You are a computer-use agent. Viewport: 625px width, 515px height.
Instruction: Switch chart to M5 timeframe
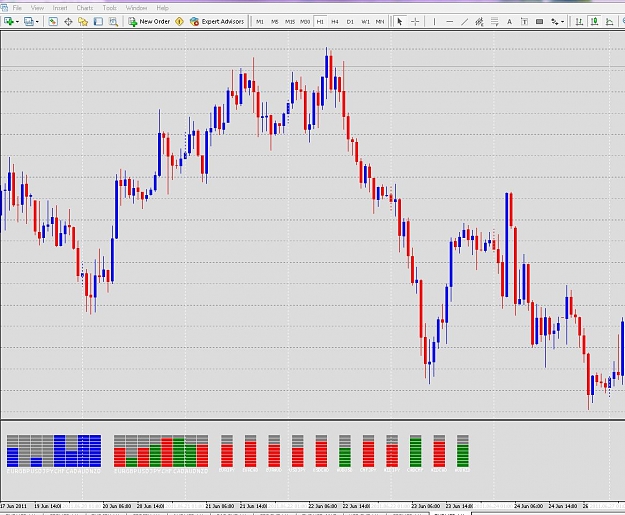click(x=275, y=22)
